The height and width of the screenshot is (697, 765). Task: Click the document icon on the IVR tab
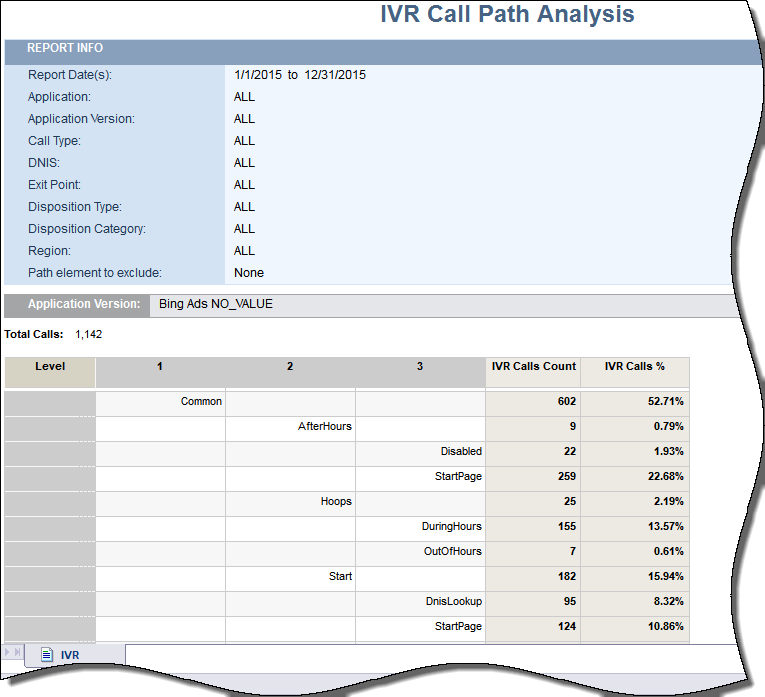click(46, 655)
